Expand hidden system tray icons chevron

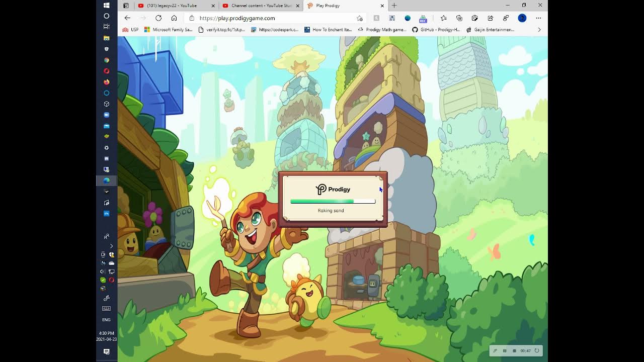click(x=111, y=246)
